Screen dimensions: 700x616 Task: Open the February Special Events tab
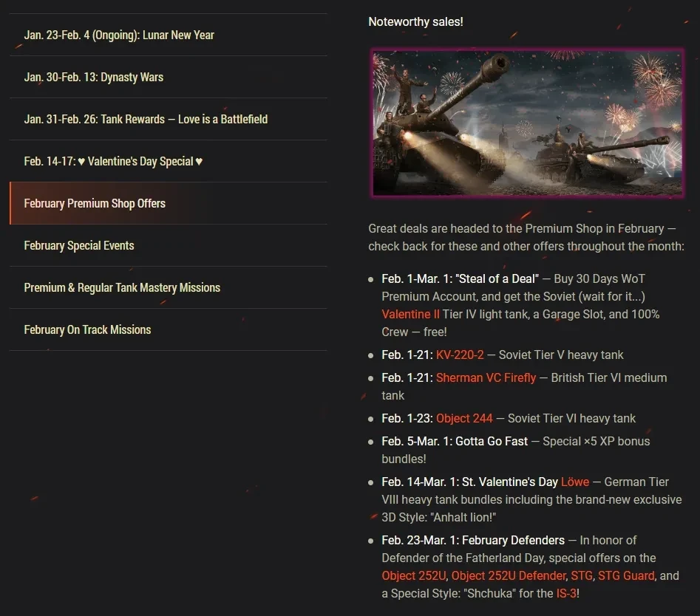click(79, 245)
